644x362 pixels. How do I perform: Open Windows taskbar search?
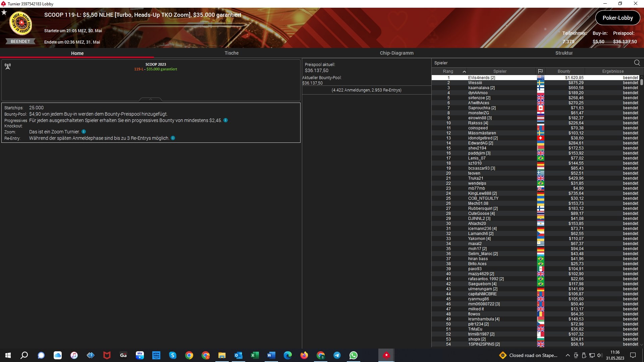(x=24, y=355)
